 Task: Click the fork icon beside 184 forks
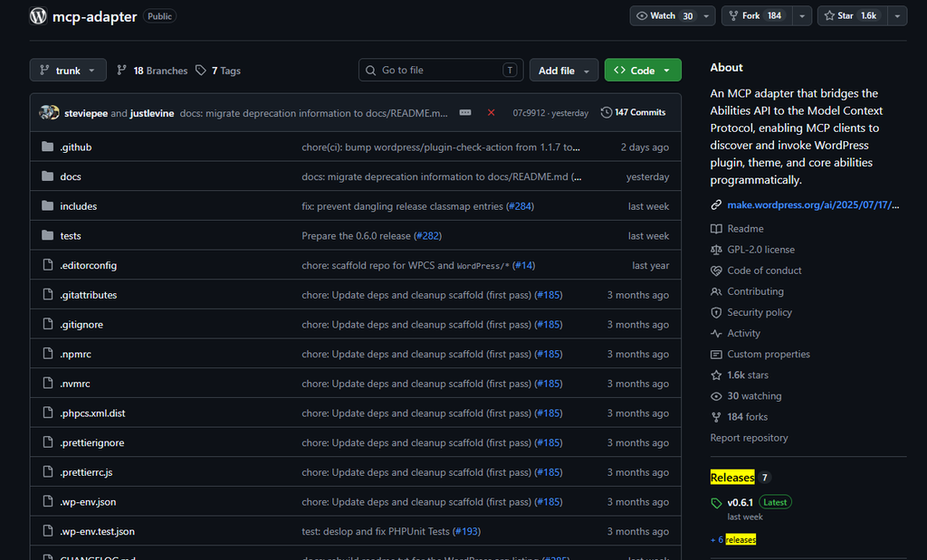tap(716, 417)
